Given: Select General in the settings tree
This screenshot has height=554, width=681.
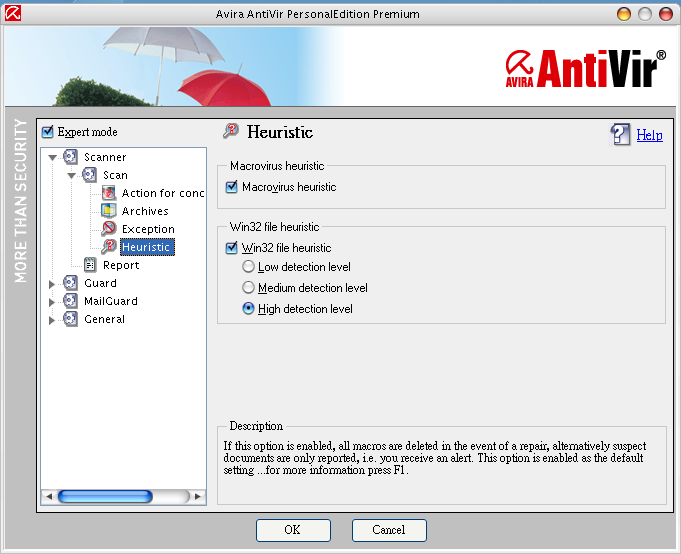Looking at the screenshot, I should (104, 319).
